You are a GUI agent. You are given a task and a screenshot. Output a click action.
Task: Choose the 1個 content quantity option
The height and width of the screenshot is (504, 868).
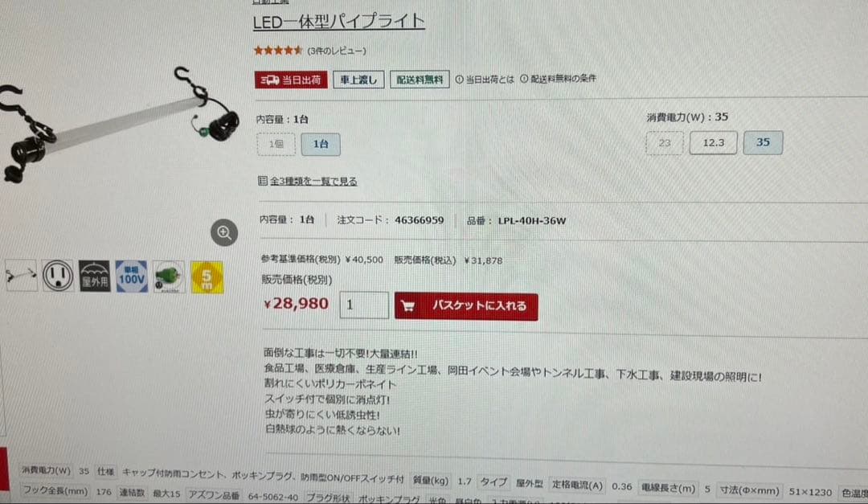276,144
